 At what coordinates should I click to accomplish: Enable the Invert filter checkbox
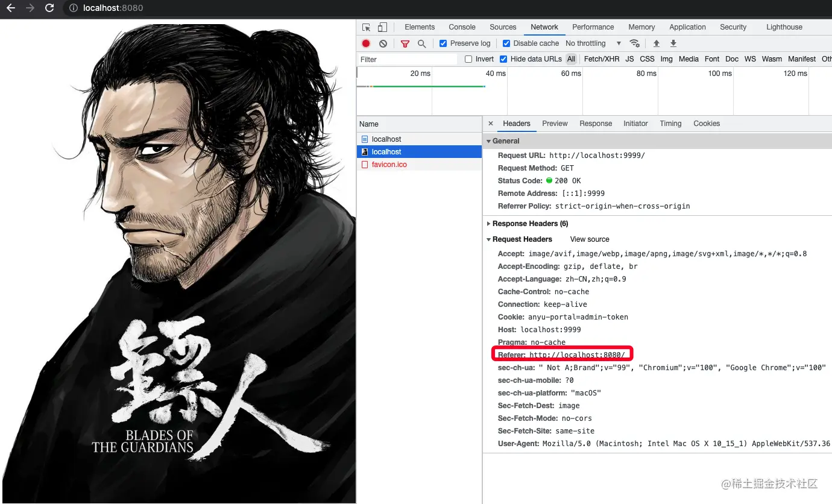(x=468, y=59)
